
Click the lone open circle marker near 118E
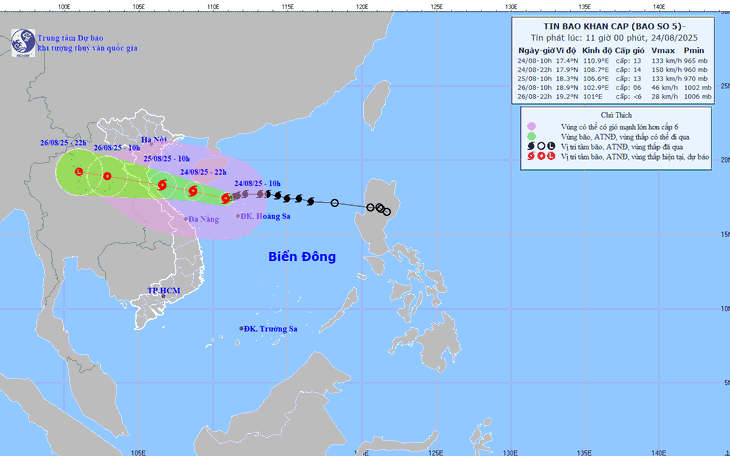(x=334, y=203)
